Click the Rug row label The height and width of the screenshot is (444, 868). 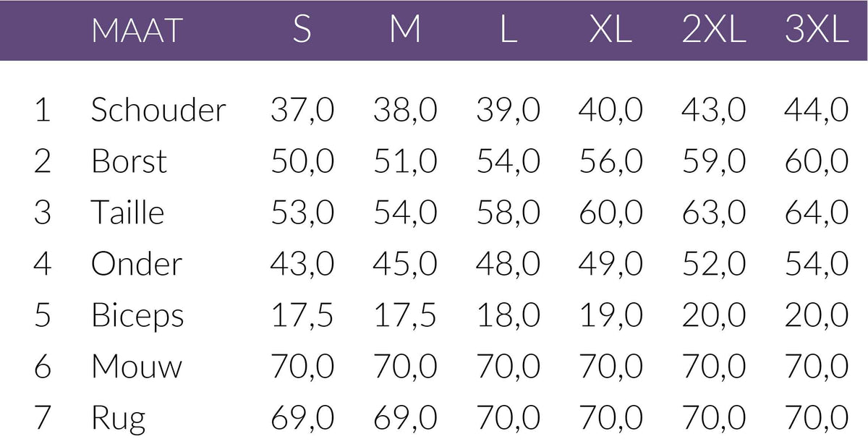118,419
